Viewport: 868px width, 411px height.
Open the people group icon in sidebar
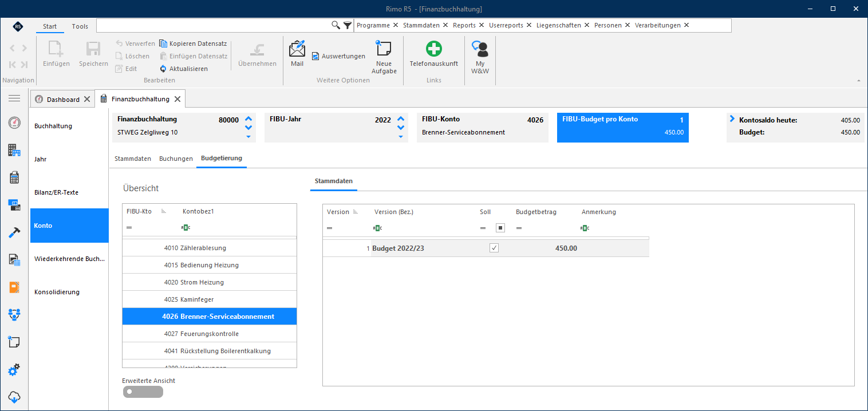coord(14,315)
